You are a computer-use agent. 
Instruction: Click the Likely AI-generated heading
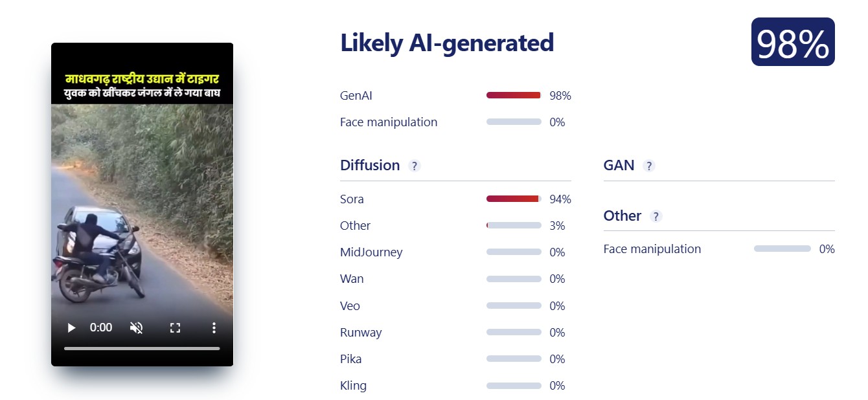click(x=447, y=43)
